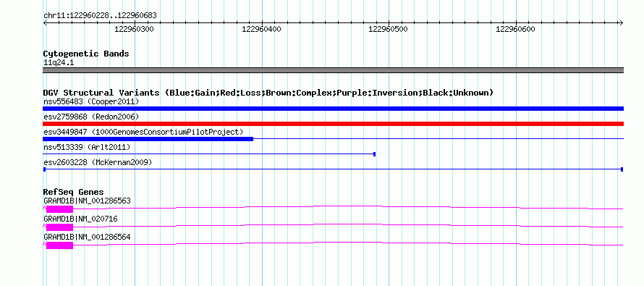Select the Cytogenetic Bands track title
Screen dimensions: 644x286
(86, 54)
